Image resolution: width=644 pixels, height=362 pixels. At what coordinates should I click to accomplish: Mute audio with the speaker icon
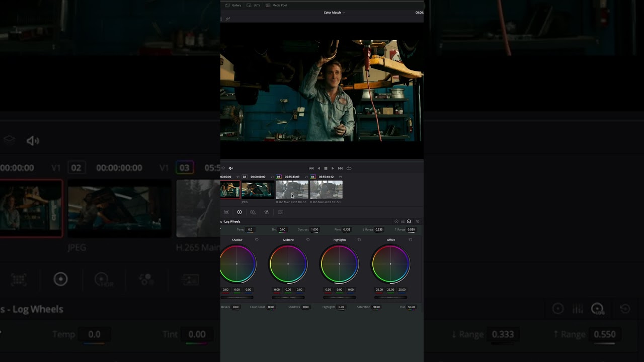231,168
